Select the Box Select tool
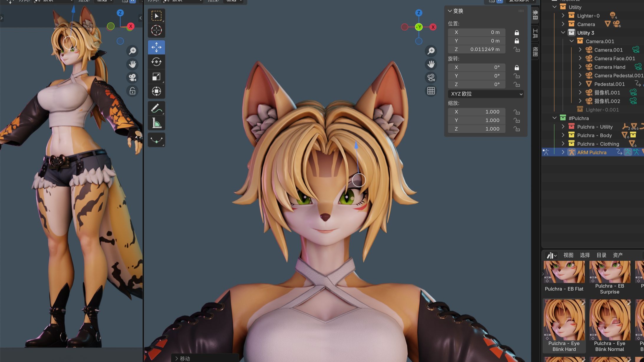This screenshot has width=644, height=362. coord(156,16)
